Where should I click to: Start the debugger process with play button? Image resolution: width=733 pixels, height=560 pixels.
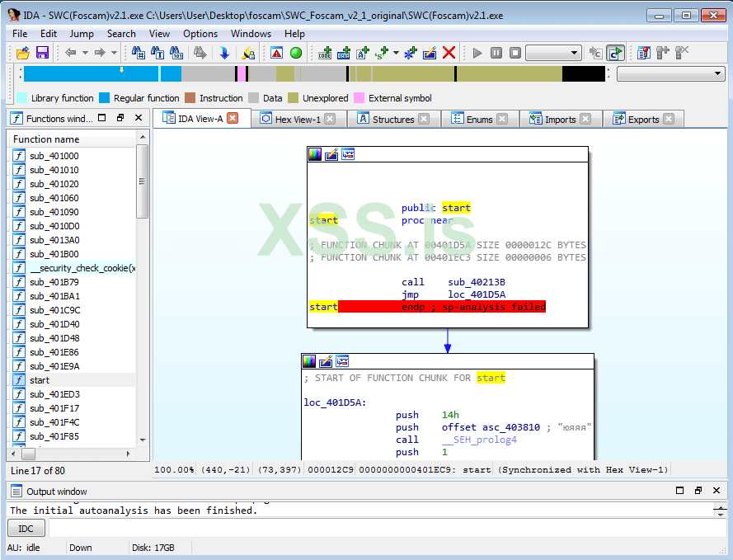pos(477,53)
